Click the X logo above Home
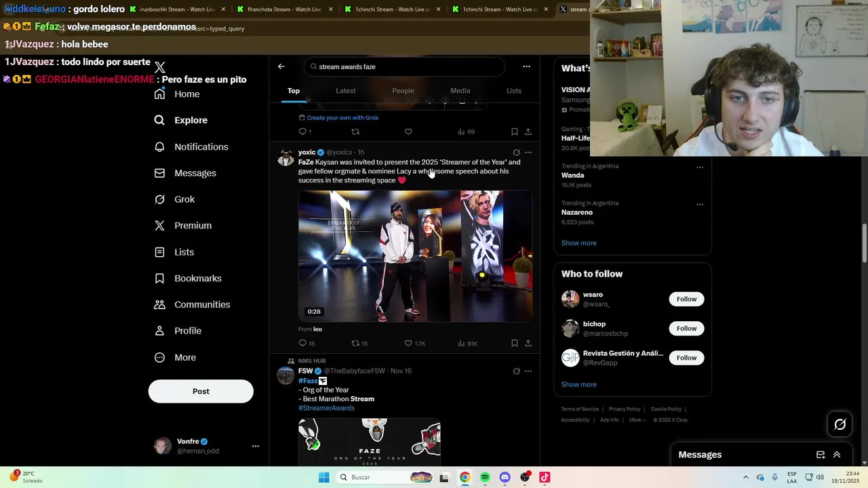868x488 pixels. point(160,67)
